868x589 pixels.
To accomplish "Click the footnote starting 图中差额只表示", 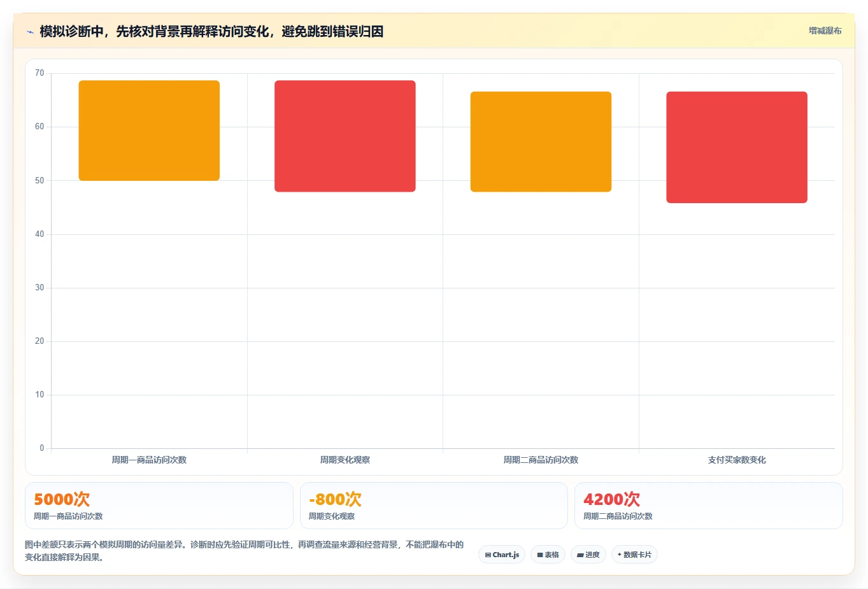I will (245, 551).
